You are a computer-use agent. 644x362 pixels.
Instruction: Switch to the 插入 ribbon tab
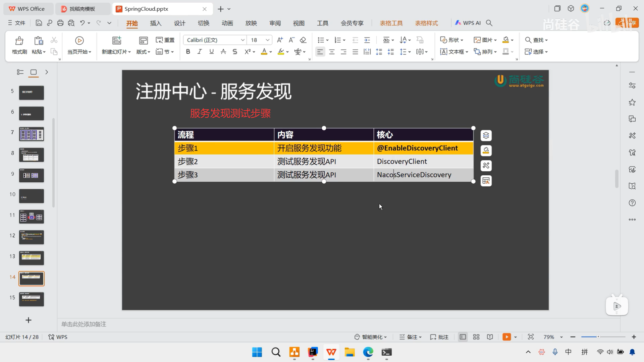156,23
